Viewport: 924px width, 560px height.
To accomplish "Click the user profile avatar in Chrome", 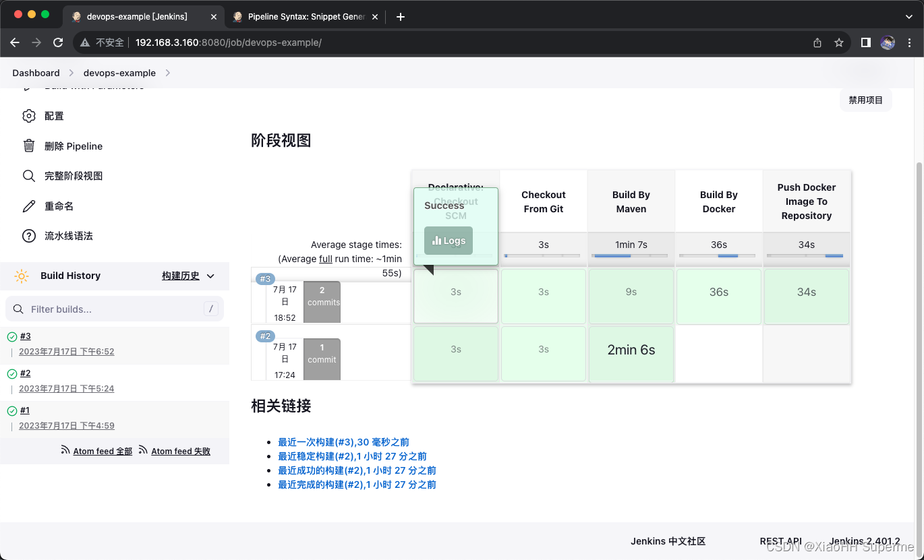I will (888, 42).
